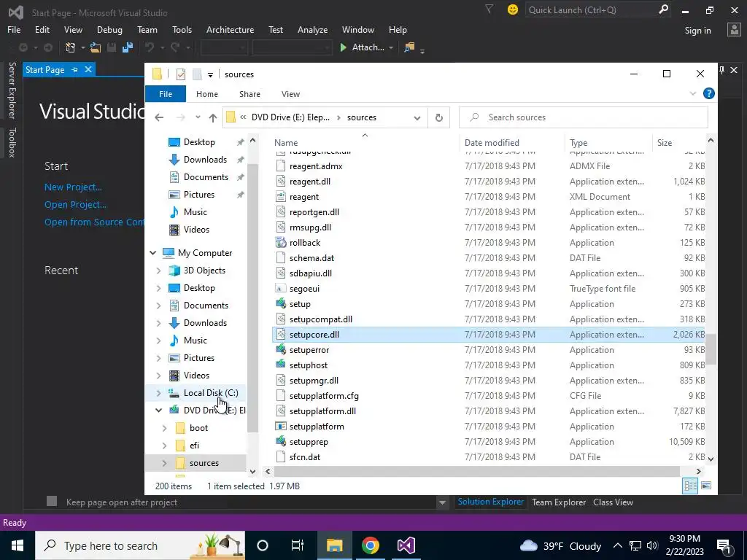Screen dimensions: 747x560
Task: Click the green Attach start arrow
Action: (x=343, y=47)
